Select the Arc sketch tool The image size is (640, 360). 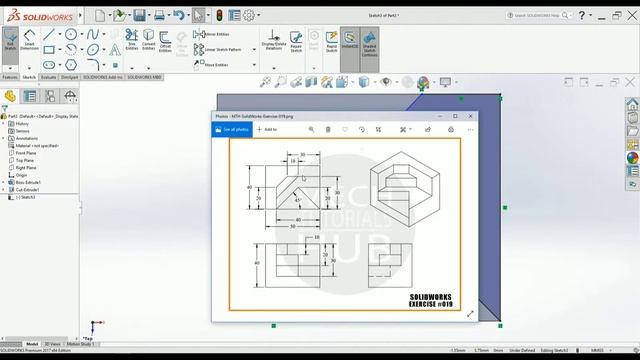pyautogui.click(x=71, y=50)
